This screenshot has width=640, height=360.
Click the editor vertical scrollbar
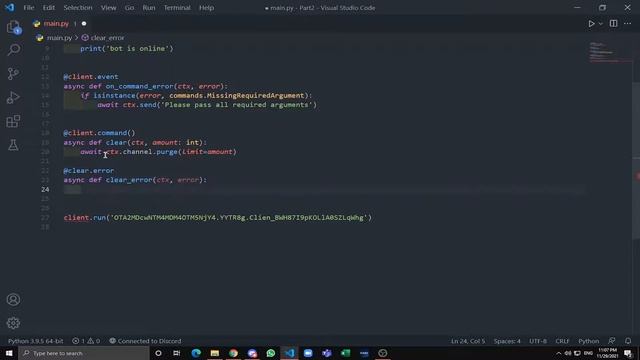(636, 160)
